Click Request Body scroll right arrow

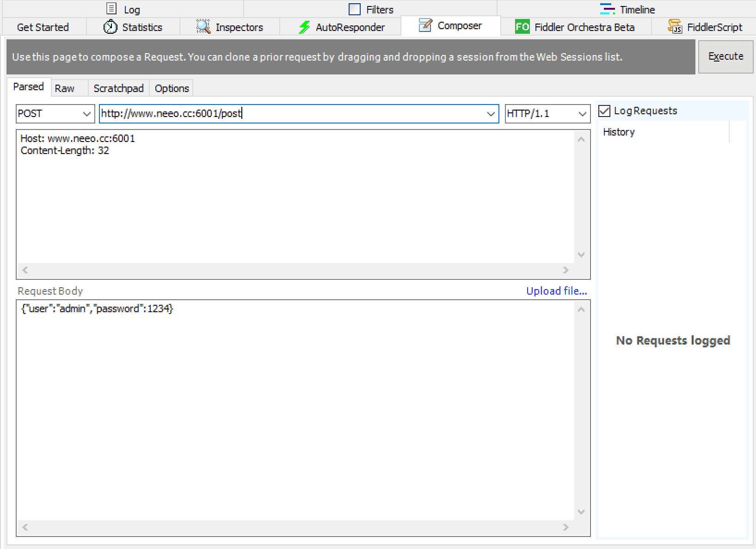coord(565,527)
